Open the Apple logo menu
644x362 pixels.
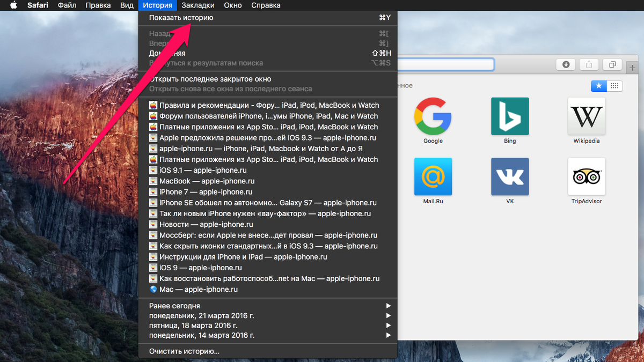click(x=13, y=5)
